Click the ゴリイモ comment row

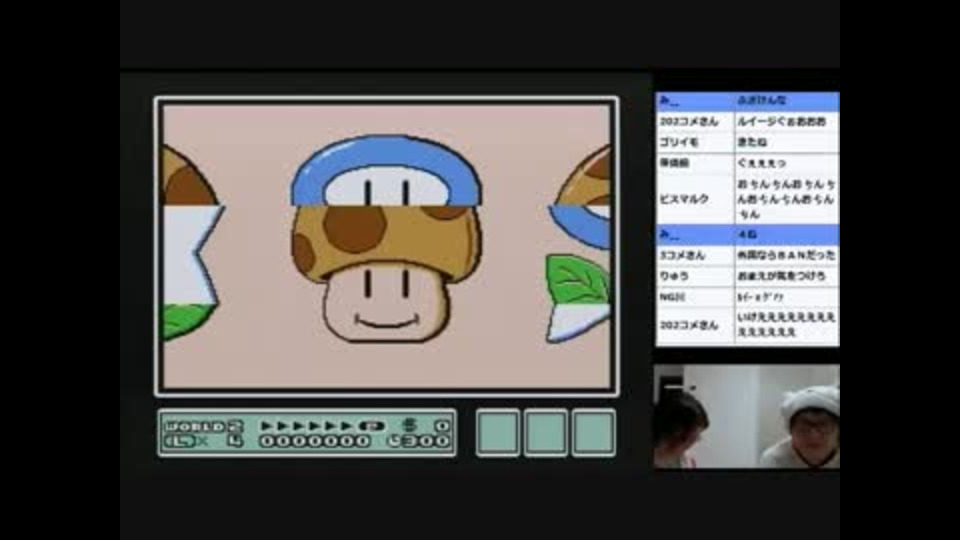[748, 142]
